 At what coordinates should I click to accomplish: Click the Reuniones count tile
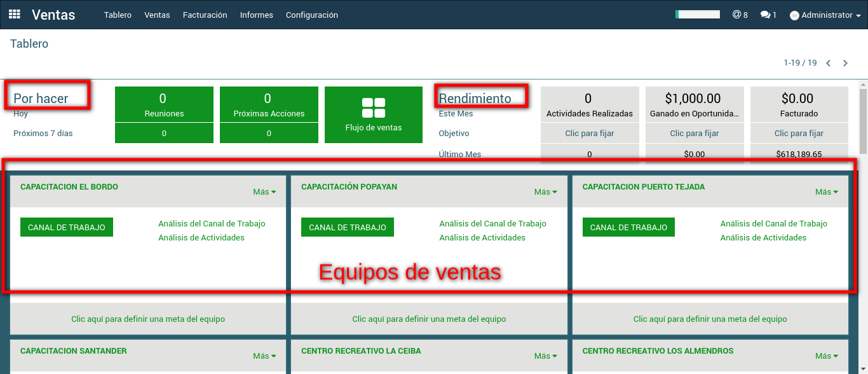point(164,104)
